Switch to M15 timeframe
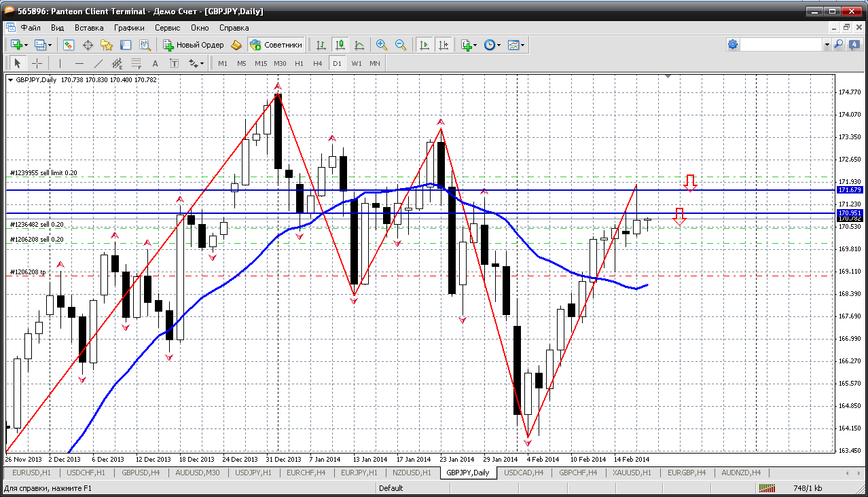This screenshot has height=497, width=868. click(261, 63)
